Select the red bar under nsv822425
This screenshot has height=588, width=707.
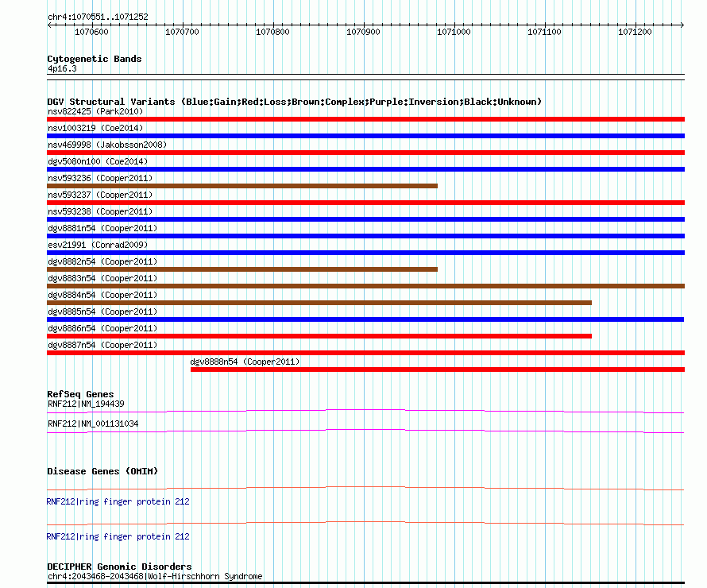[365, 119]
